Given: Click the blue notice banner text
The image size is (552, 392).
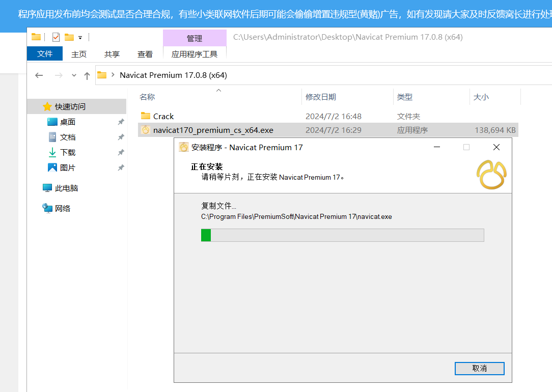Looking at the screenshot, I should pos(285,14).
